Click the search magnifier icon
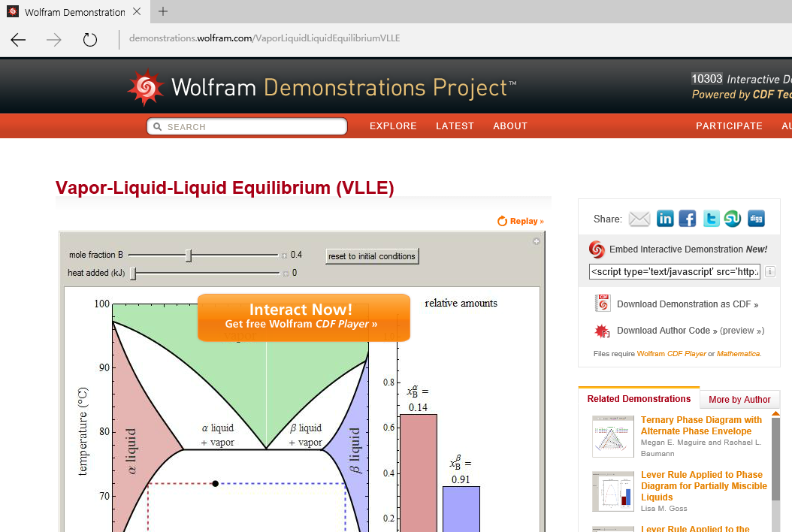Screen dimensions: 792x532 pyautogui.click(x=157, y=127)
